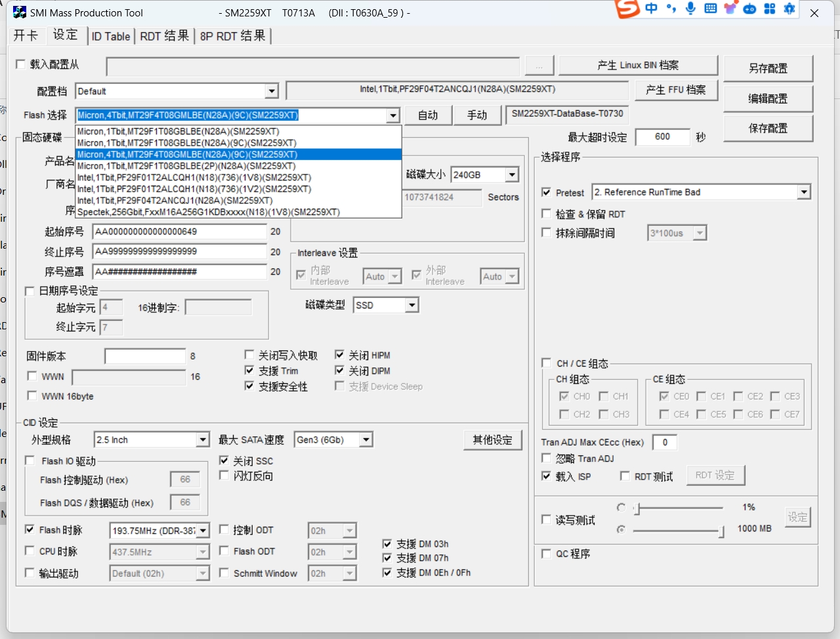The width and height of the screenshot is (840, 639).
Task: Click the 编辑配置 button
Action: click(x=768, y=98)
